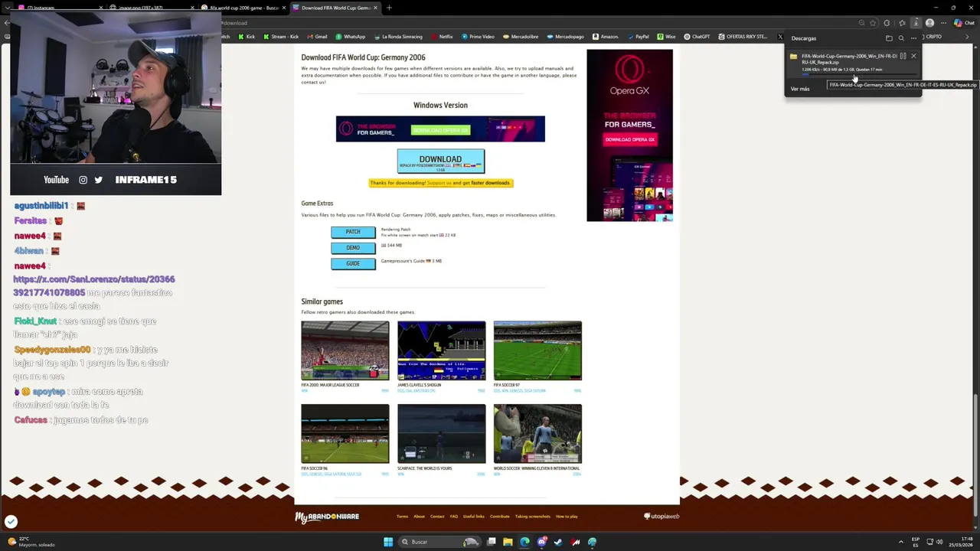Open downloads folder icon in Descargas panel
Image resolution: width=980 pixels, height=551 pixels.
point(889,37)
